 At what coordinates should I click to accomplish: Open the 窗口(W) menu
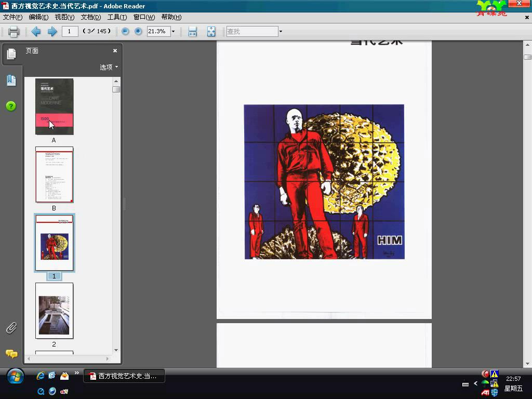pyautogui.click(x=144, y=17)
